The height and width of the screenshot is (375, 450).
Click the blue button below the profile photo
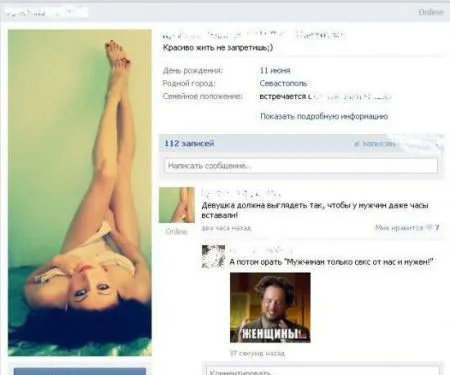[80, 371]
